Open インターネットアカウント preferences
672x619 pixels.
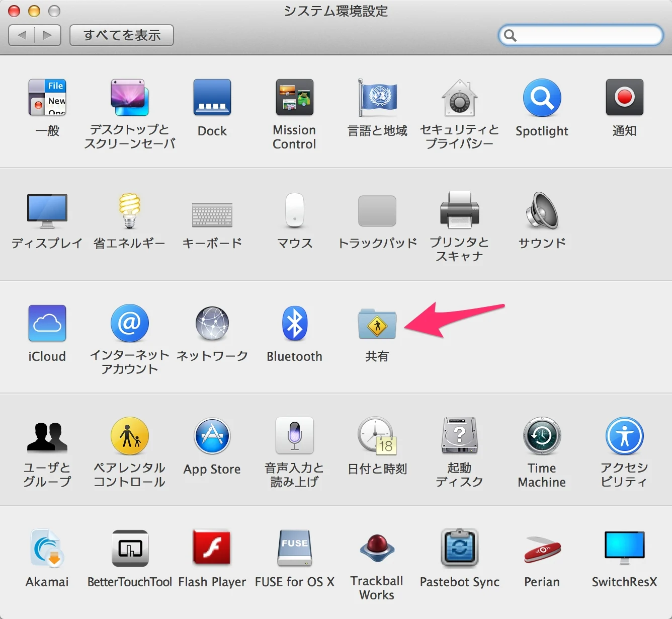pos(130,323)
